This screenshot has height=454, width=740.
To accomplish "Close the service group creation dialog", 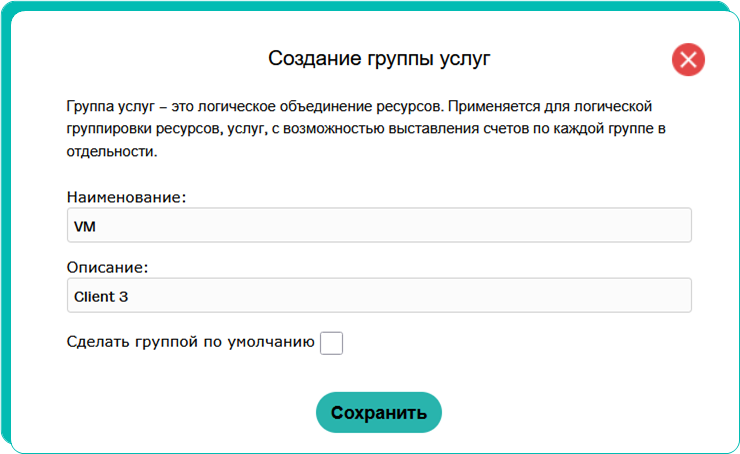I will [688, 60].
